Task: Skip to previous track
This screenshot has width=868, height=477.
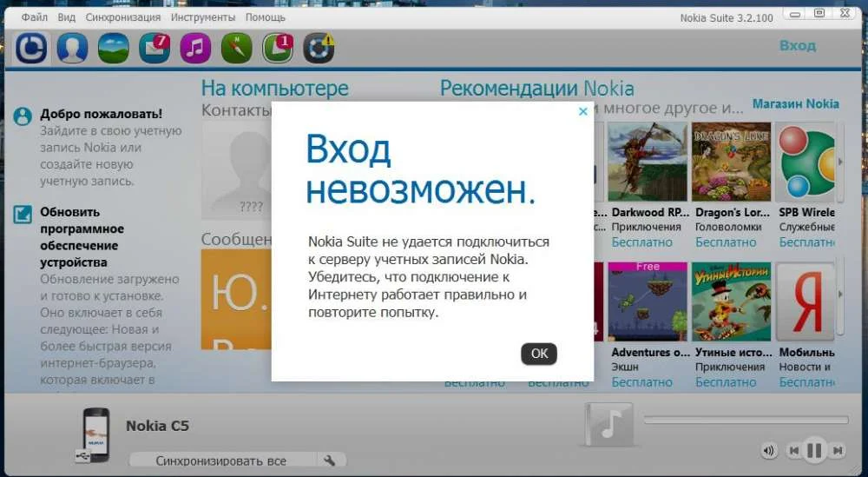Action: coord(794,450)
